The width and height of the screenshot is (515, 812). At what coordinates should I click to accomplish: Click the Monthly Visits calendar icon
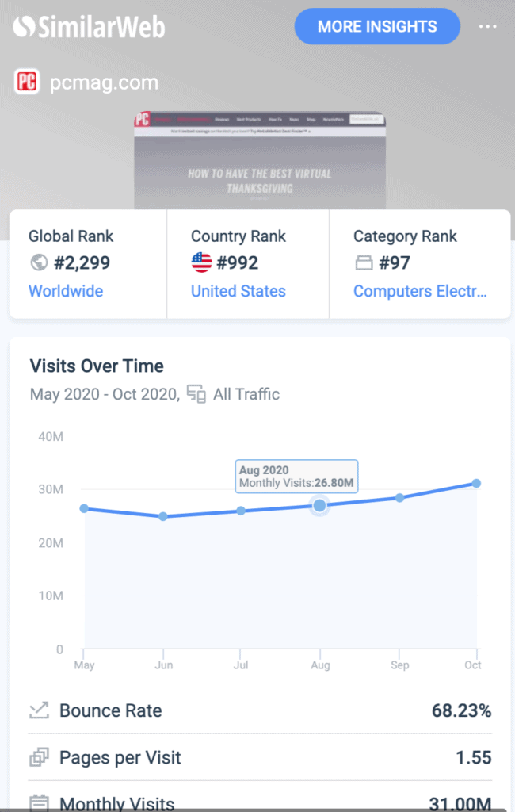tap(39, 802)
